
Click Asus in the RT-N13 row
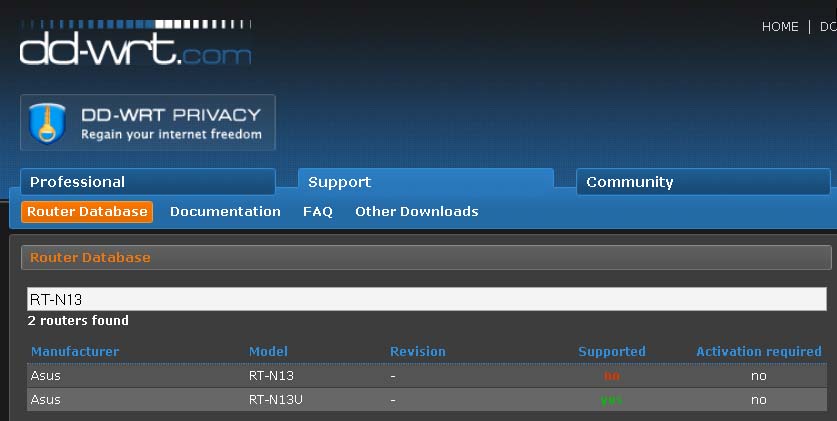(x=45, y=376)
